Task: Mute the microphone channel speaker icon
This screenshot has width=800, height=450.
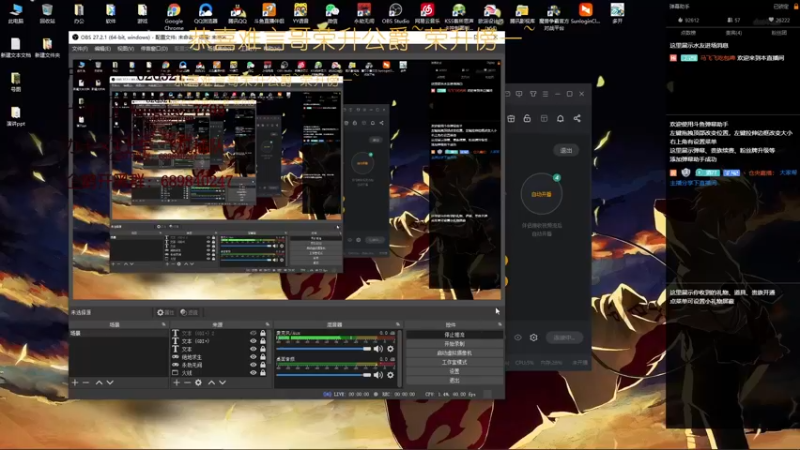Action: point(378,348)
